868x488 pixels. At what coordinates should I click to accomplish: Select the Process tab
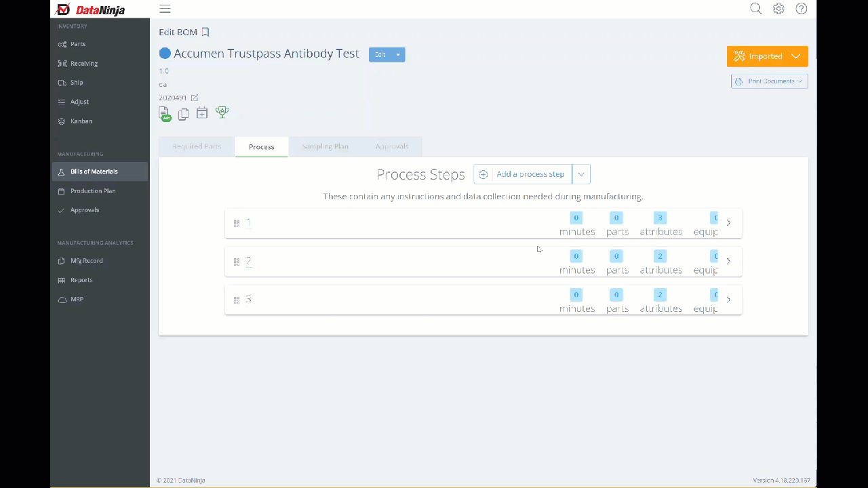pyautogui.click(x=262, y=147)
